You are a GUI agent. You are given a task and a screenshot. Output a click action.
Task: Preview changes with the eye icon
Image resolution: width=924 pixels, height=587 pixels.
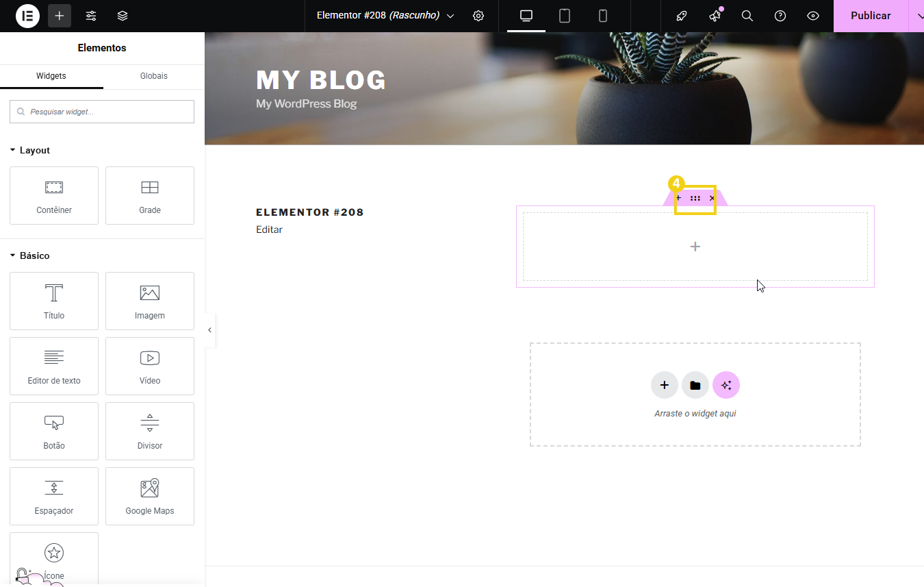[813, 16]
